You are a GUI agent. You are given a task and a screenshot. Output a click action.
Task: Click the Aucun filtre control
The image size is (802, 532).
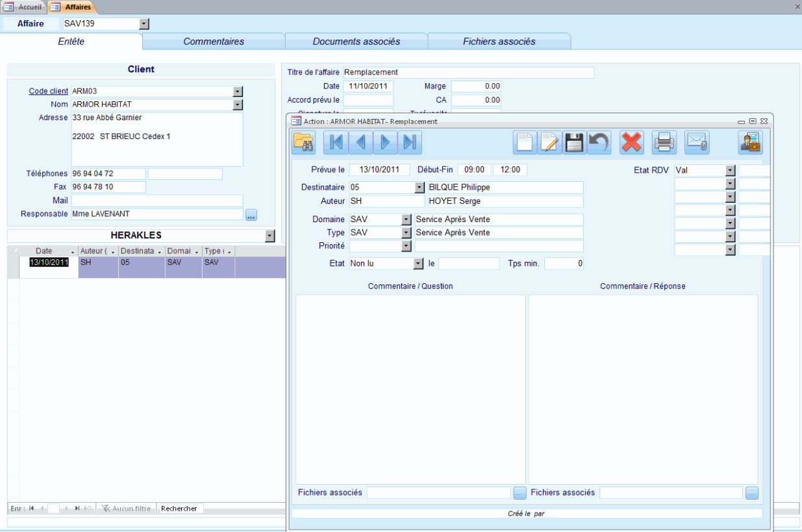(x=126, y=508)
